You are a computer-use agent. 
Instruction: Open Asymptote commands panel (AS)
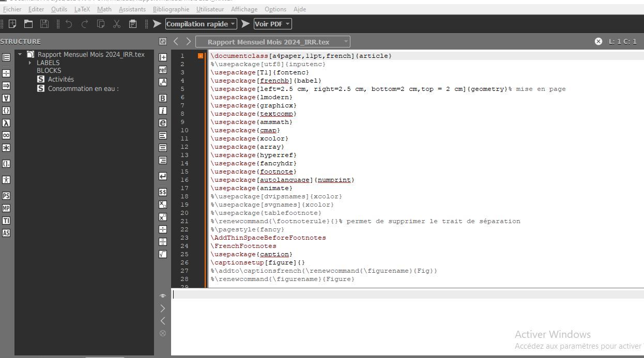point(6,233)
